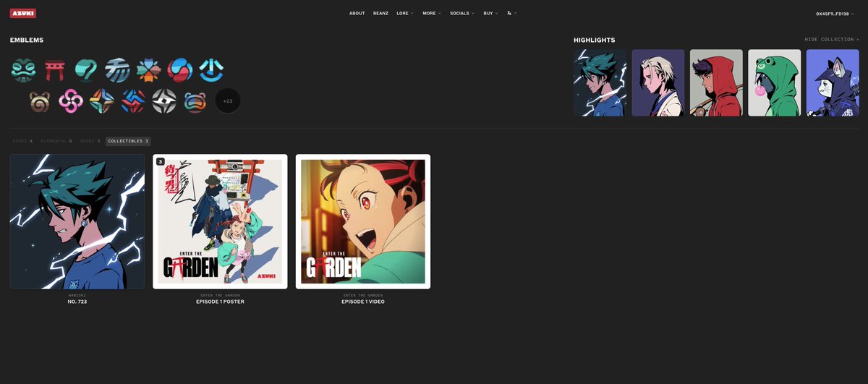Viewport: 868px width, 384px height.
Task: Select the silver shuriken emblem
Action: tap(164, 101)
